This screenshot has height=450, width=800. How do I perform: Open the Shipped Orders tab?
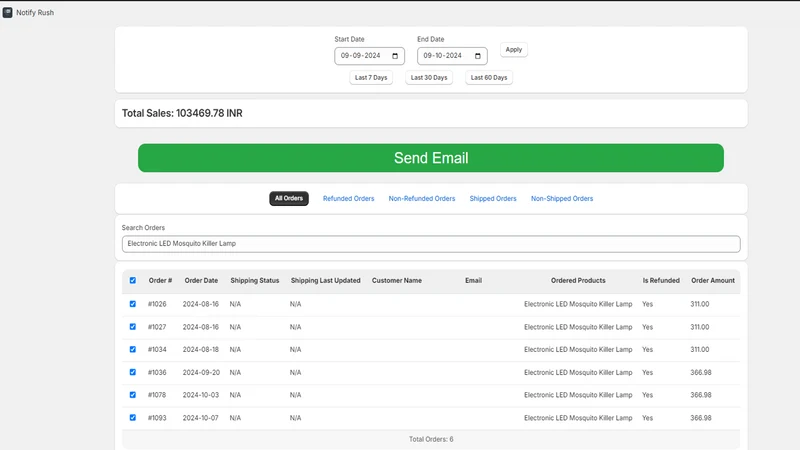[x=493, y=198]
